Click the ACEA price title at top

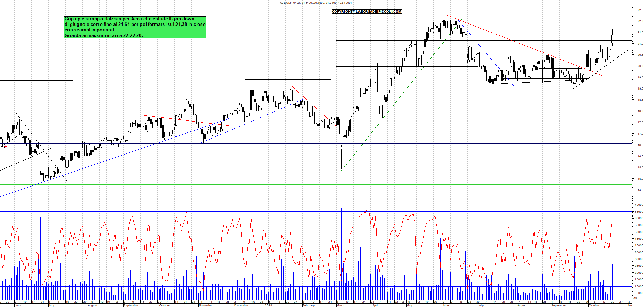point(316,3)
